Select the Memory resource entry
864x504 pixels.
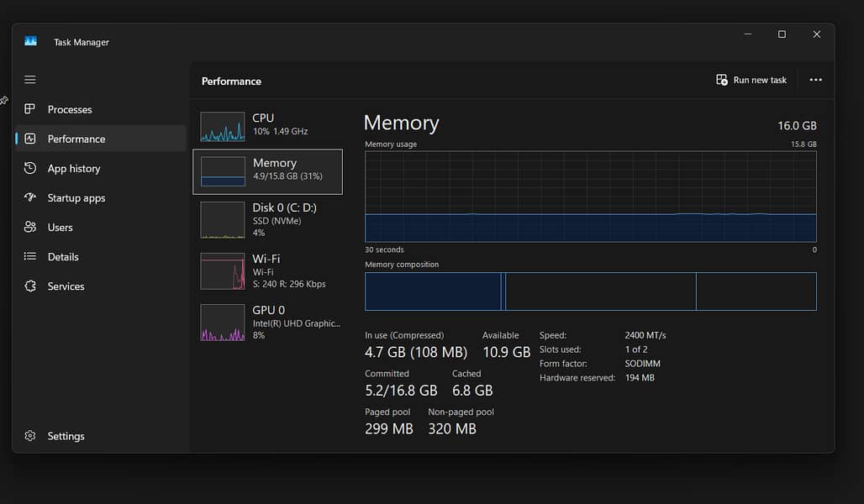click(268, 171)
